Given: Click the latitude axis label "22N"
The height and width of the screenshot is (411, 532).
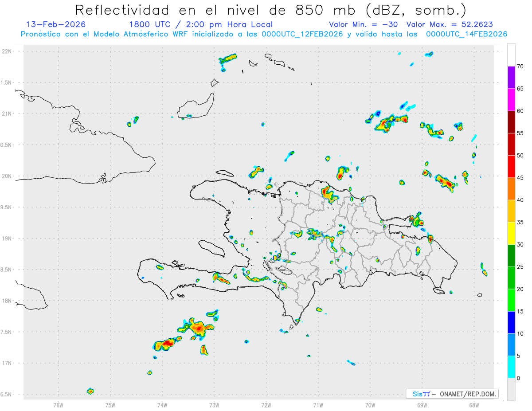Looking at the screenshot, I should pyautogui.click(x=7, y=51).
